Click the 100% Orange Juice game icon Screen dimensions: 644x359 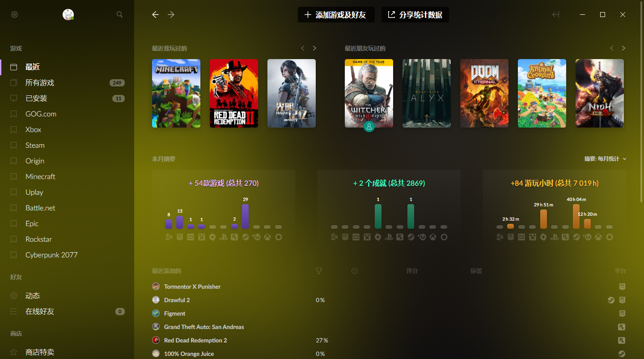click(x=156, y=354)
